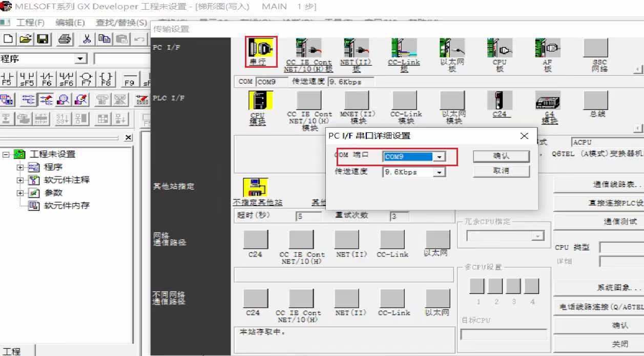Click the Save icon in the toolbar
This screenshot has height=356, width=644.
(x=43, y=39)
